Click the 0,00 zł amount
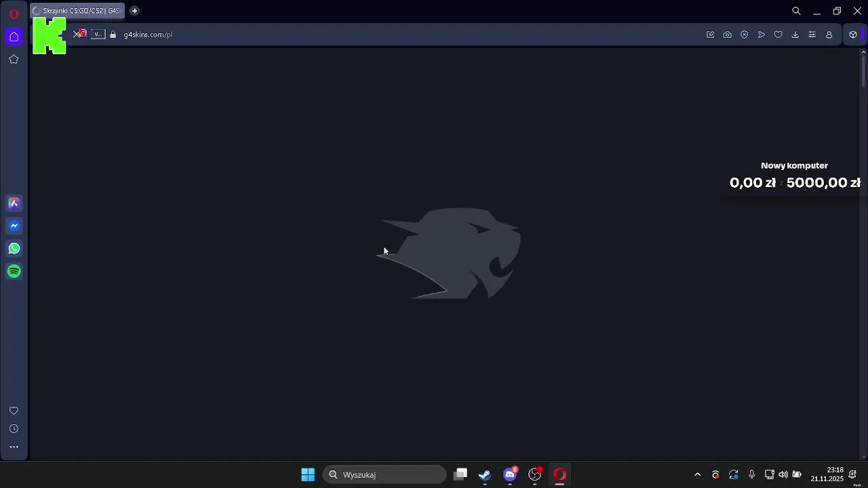868x488 pixels. 753,182
